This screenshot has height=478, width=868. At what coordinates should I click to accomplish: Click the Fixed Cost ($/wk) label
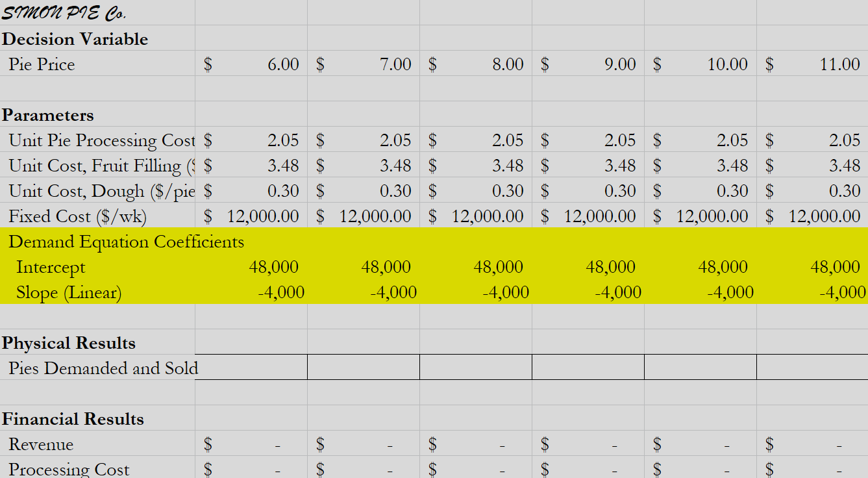click(x=78, y=216)
